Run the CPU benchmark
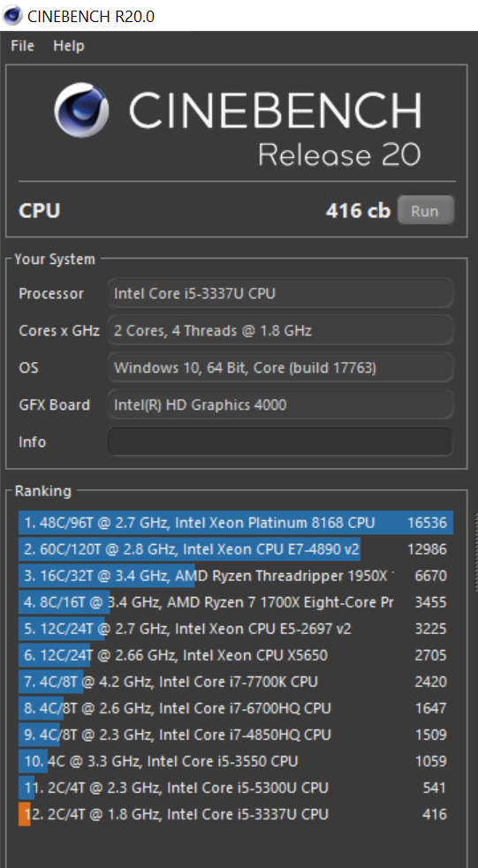This screenshot has height=868, width=478. 425,211
